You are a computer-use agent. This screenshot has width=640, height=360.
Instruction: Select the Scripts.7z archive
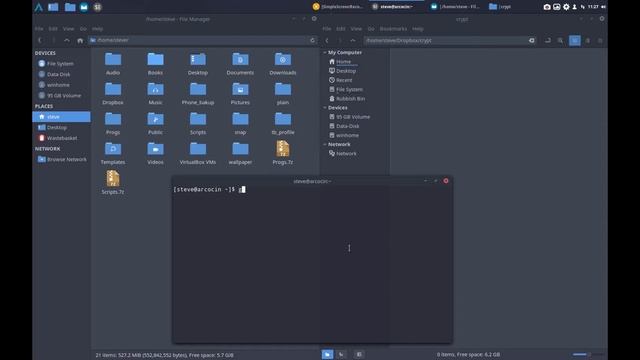[113, 182]
